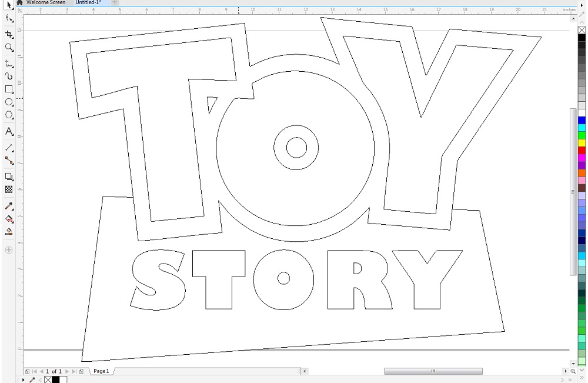Pick the orange color swatch
588x383 pixels.
[582, 173]
